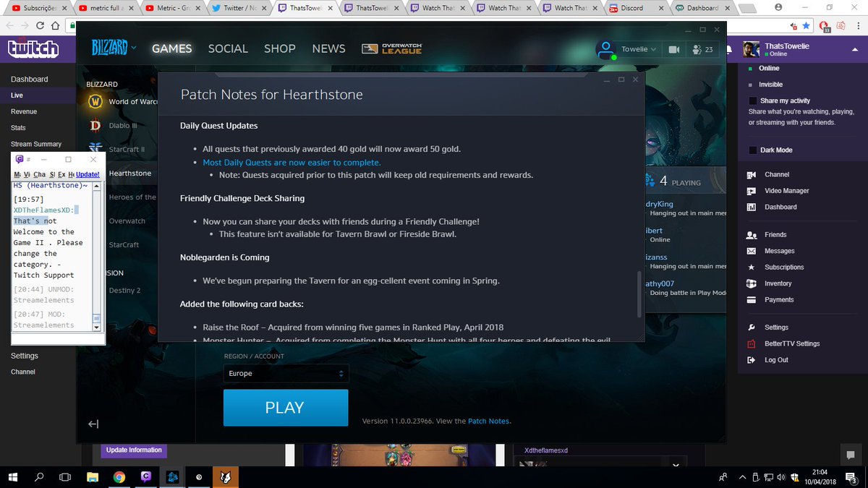Open the Windows Start menu

pyautogui.click(x=13, y=477)
